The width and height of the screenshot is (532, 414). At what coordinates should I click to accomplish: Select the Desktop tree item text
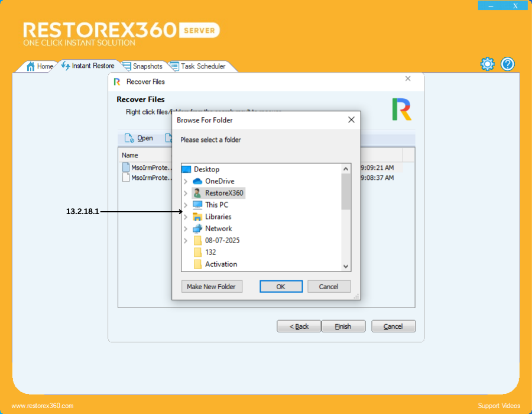(x=207, y=169)
